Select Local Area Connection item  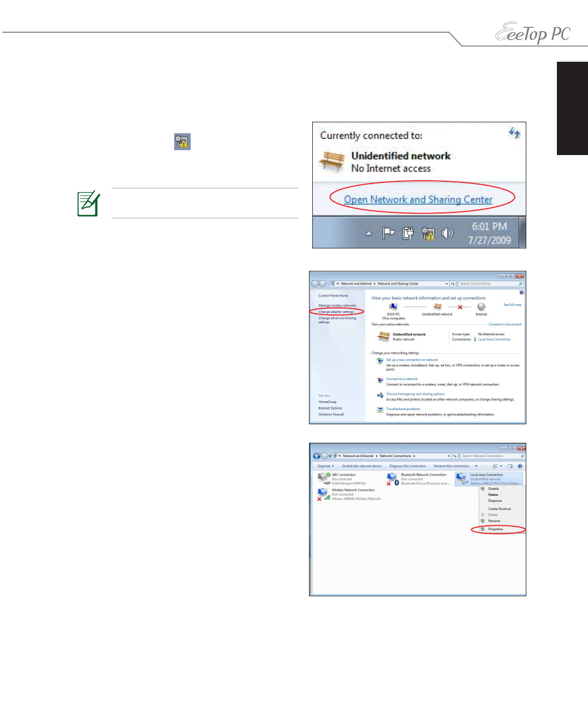(x=489, y=479)
